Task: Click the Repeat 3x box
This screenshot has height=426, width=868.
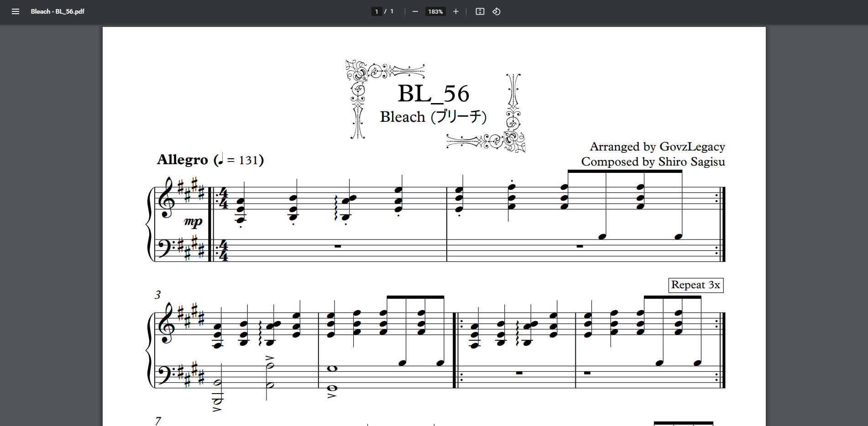Action: pyautogui.click(x=695, y=285)
